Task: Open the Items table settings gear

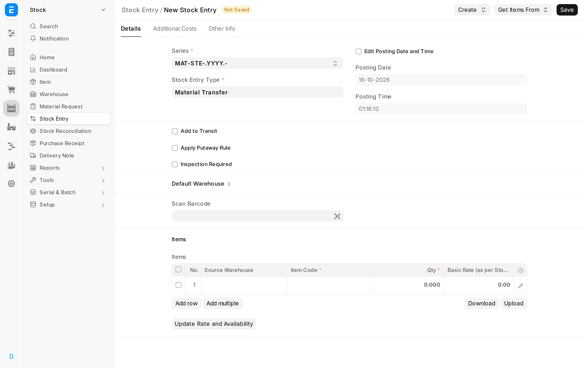Action: (520, 270)
